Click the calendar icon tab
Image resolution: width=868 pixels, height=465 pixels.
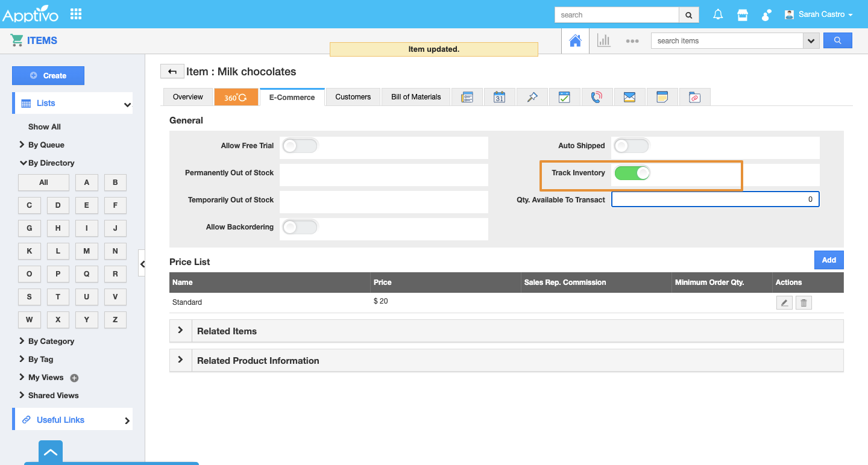pos(499,97)
